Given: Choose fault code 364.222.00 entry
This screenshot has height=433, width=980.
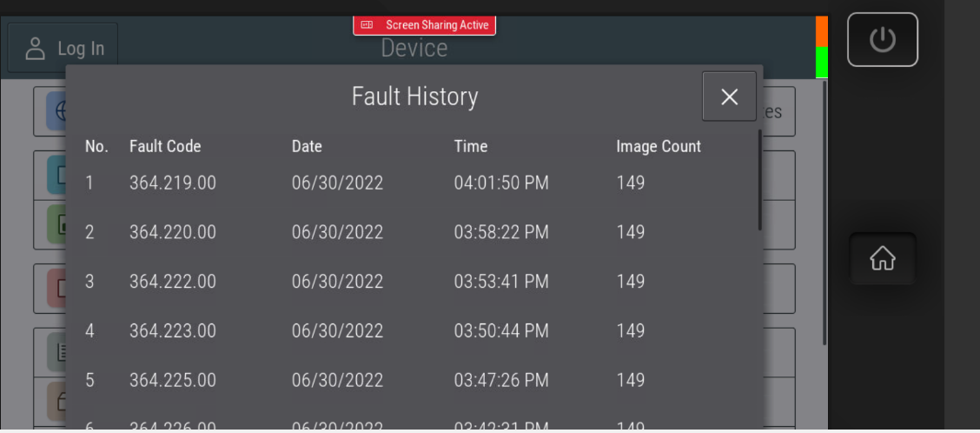Looking at the screenshot, I should [x=172, y=282].
